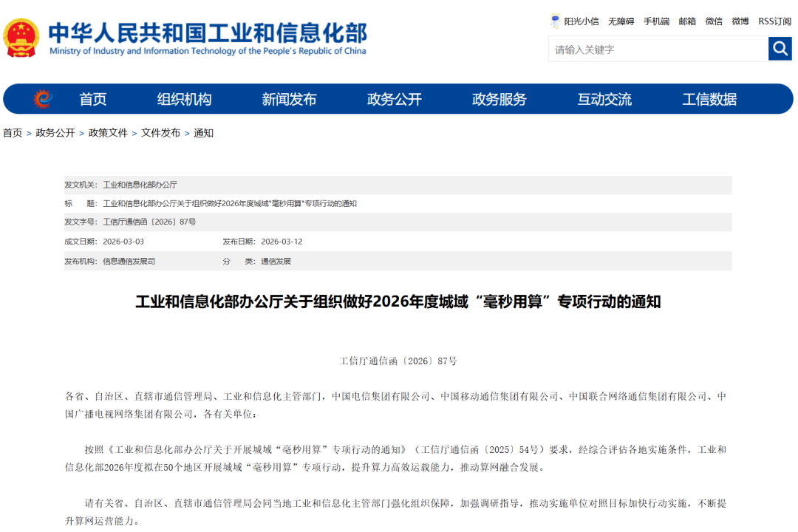Open the 阳光小信 robot assistant icon
The height and width of the screenshot is (532, 798).
(555, 21)
